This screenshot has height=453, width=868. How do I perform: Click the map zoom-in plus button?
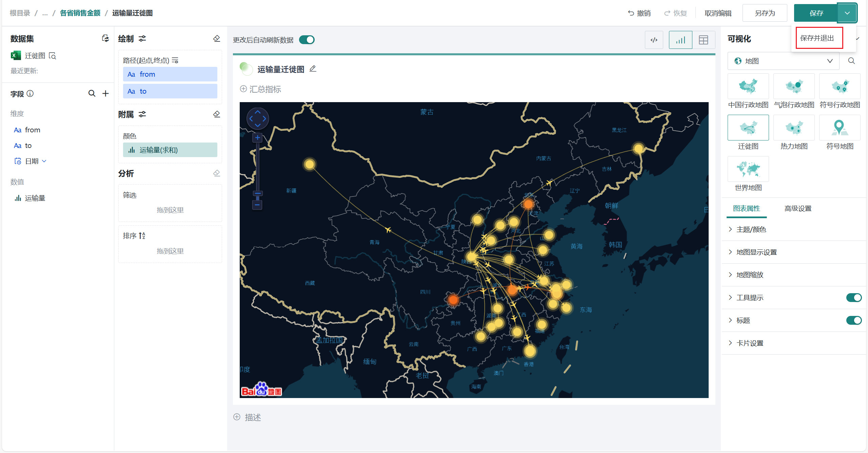(257, 138)
